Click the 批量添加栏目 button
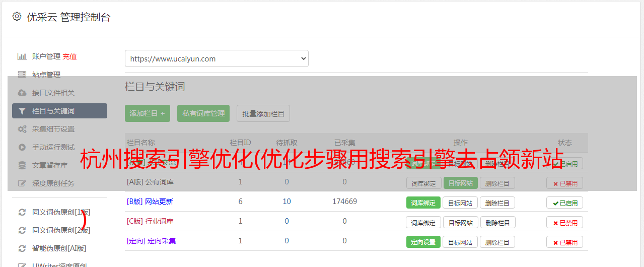The image size is (644, 267). [x=263, y=113]
